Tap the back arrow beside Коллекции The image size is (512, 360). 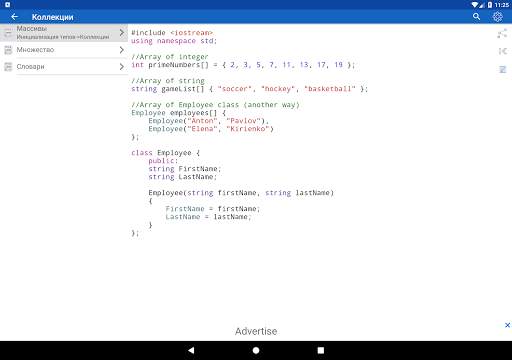[x=14, y=17]
